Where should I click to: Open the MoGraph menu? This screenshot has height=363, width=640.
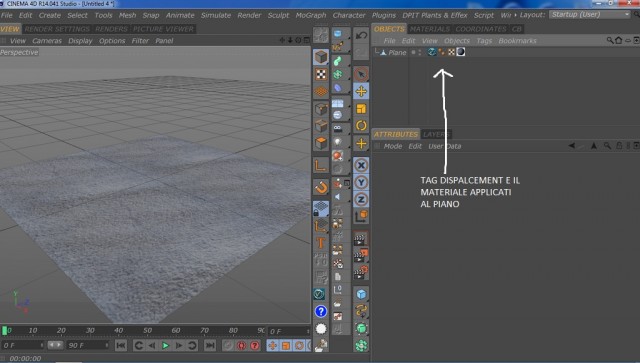311,15
